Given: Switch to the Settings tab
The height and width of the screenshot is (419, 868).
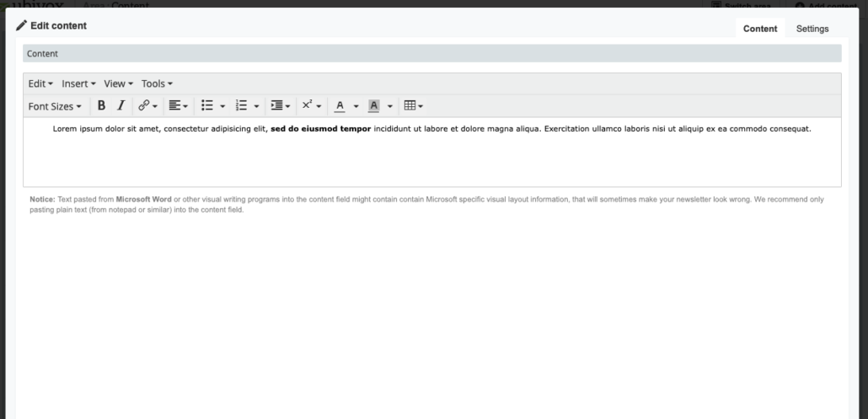Looking at the screenshot, I should 812,29.
